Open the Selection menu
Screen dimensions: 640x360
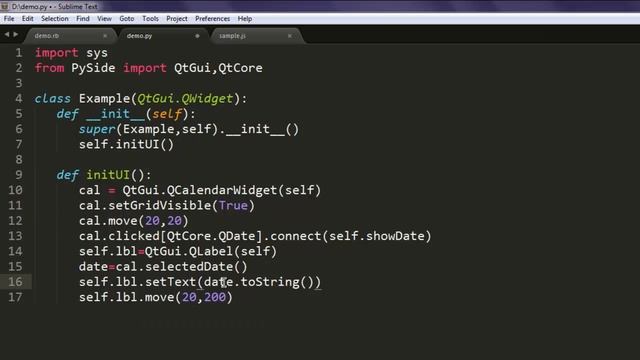click(55, 19)
